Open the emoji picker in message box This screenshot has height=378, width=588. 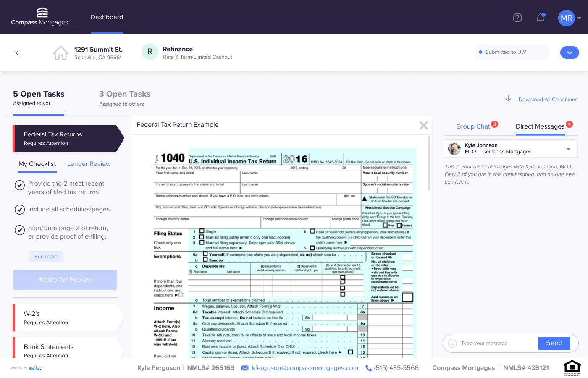(452, 343)
